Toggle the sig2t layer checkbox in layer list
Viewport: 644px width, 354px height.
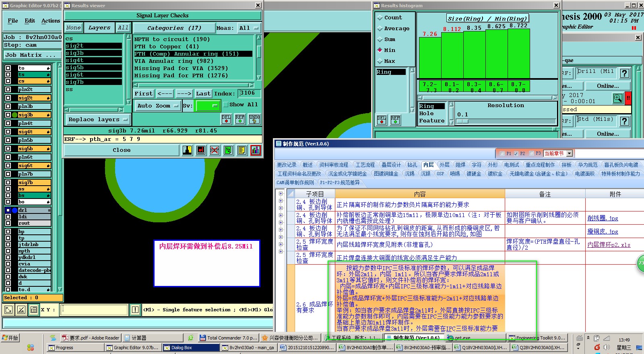(8, 98)
